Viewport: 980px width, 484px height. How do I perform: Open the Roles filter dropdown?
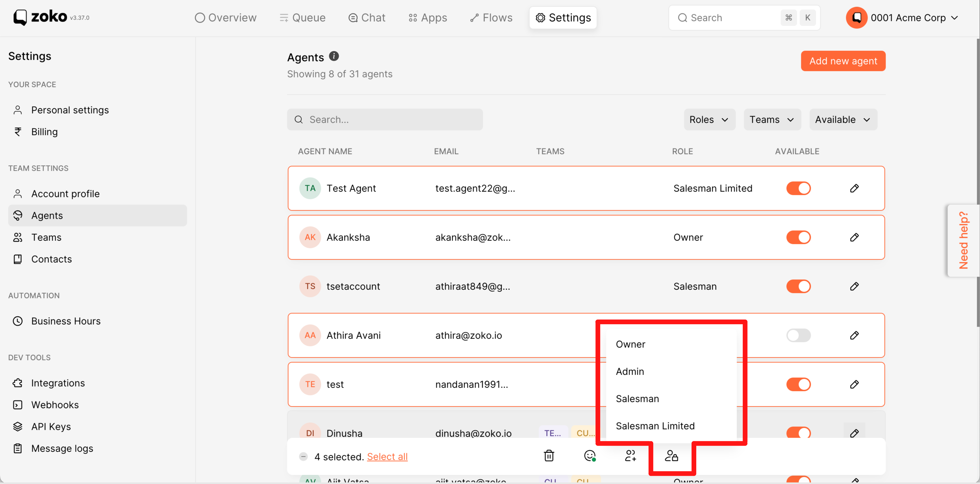coord(709,120)
